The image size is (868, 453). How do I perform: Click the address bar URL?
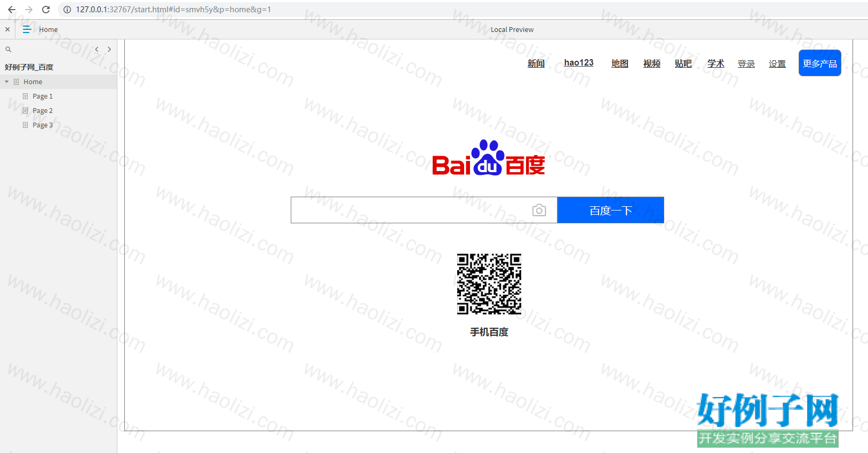[x=173, y=10]
